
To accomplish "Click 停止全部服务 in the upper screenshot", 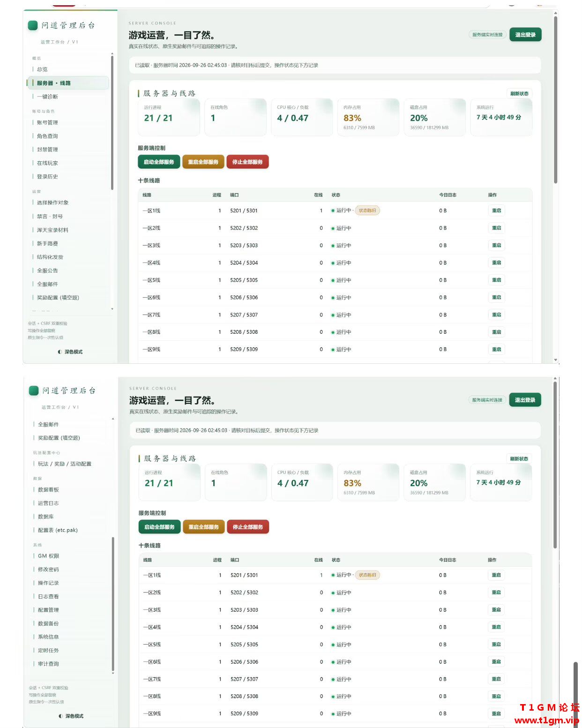I will [x=247, y=162].
